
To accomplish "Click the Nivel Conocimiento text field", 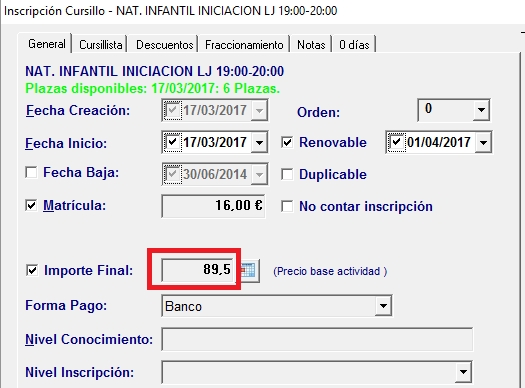I will (317, 339).
